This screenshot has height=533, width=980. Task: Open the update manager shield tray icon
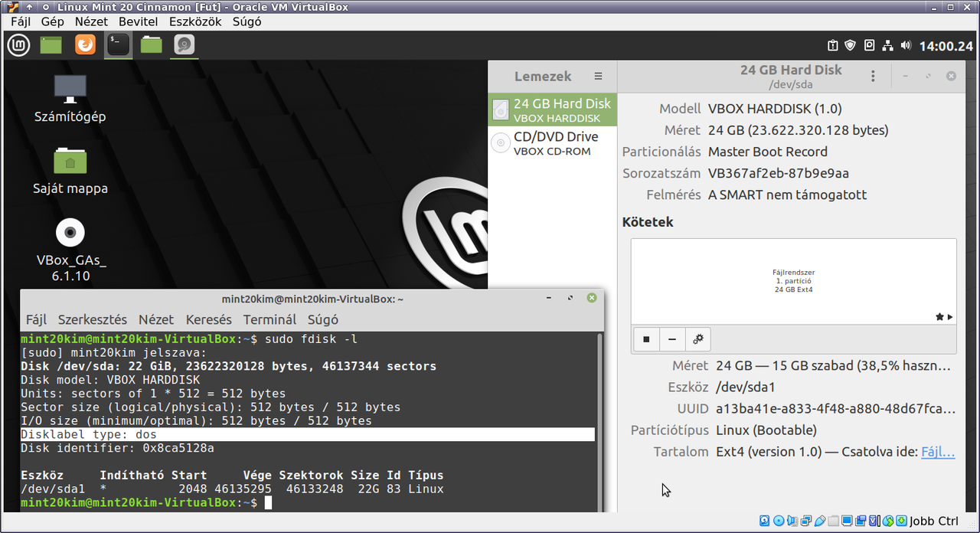tap(851, 45)
